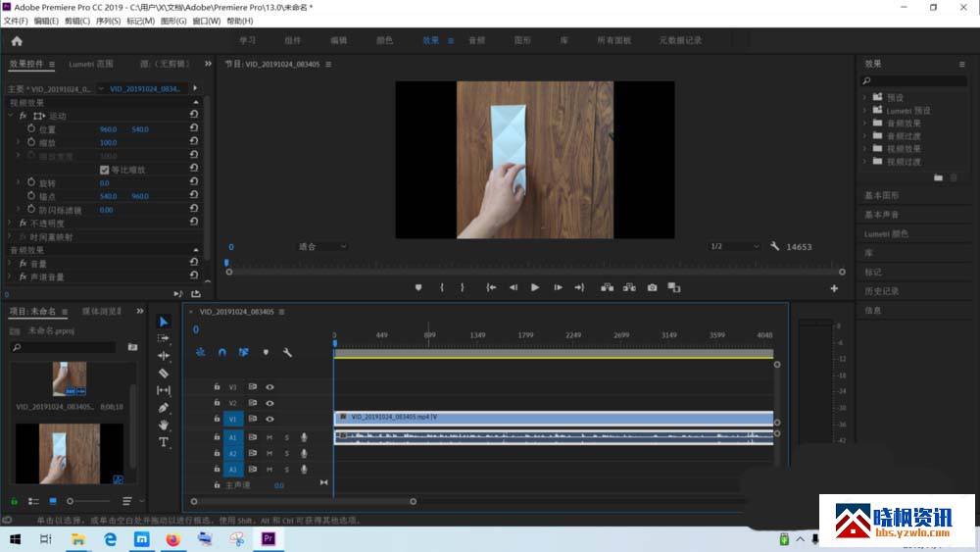
Task: Open the Sequence menu
Action: [108, 21]
